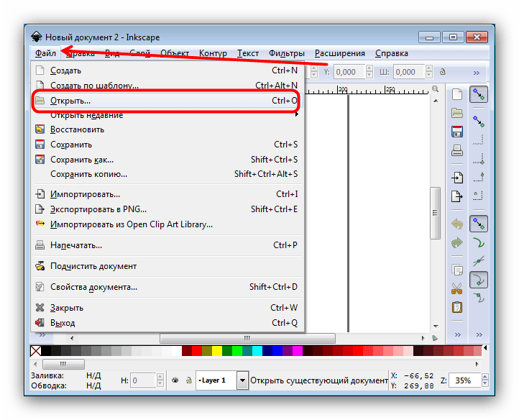Expand toolbox overflow chevron at bottom left

click(42, 335)
